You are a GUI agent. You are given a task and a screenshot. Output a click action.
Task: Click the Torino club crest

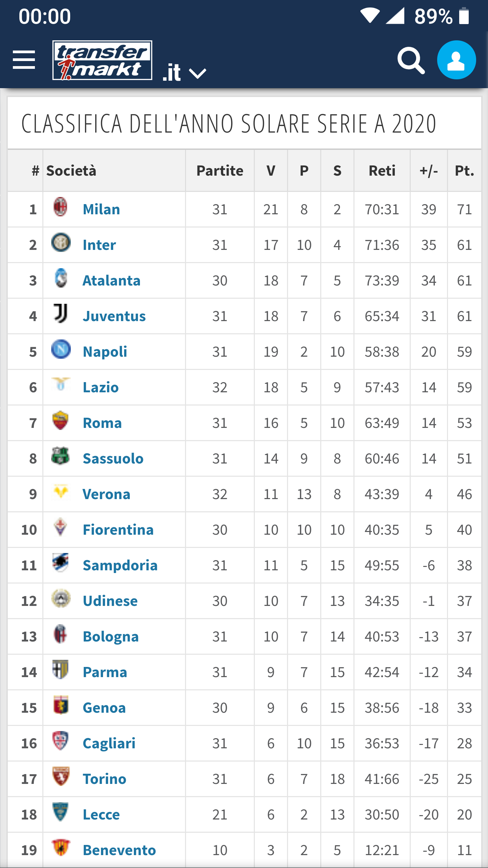(61, 776)
